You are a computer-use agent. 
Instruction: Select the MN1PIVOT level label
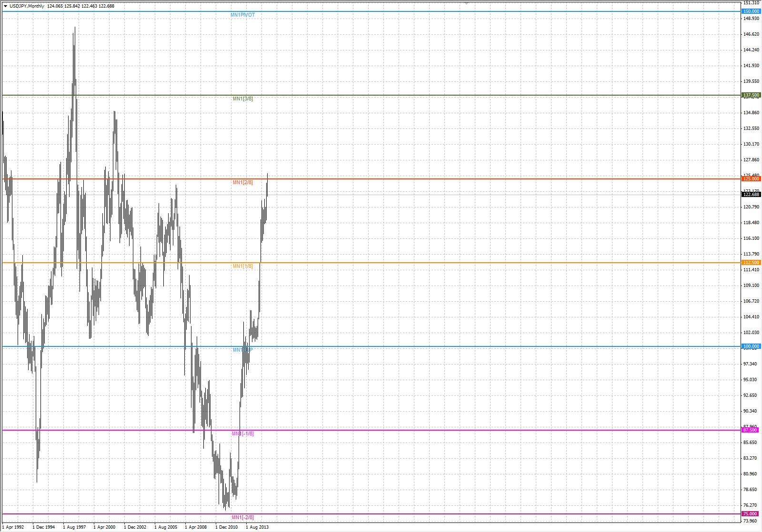pyautogui.click(x=242, y=15)
